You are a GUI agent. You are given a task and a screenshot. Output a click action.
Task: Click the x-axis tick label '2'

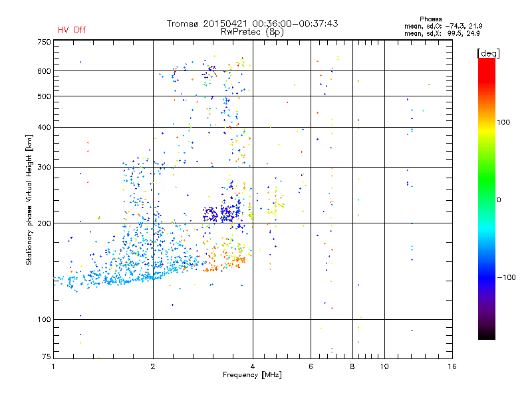[153, 366]
